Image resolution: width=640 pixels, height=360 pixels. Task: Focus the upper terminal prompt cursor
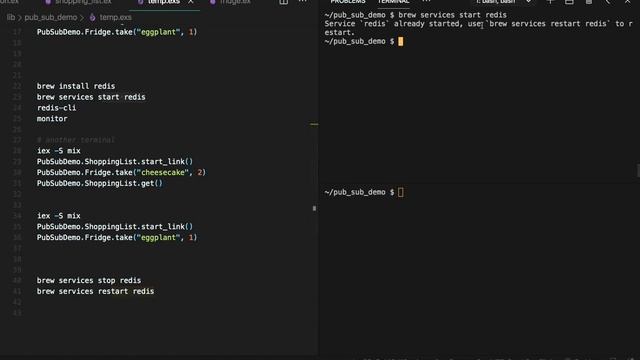click(400, 42)
